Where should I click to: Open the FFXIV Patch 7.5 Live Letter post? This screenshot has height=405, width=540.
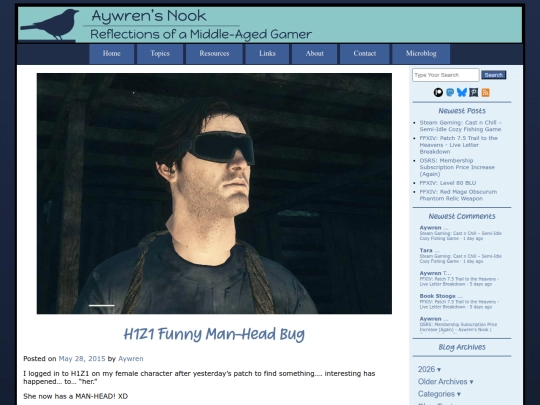click(x=458, y=145)
